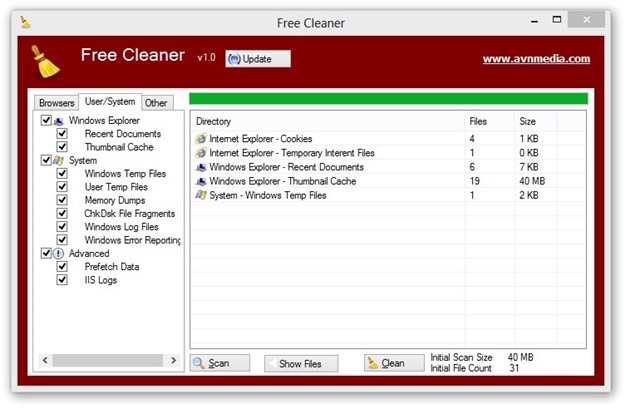Click the computer icon beside Recent Documents row

(x=201, y=167)
